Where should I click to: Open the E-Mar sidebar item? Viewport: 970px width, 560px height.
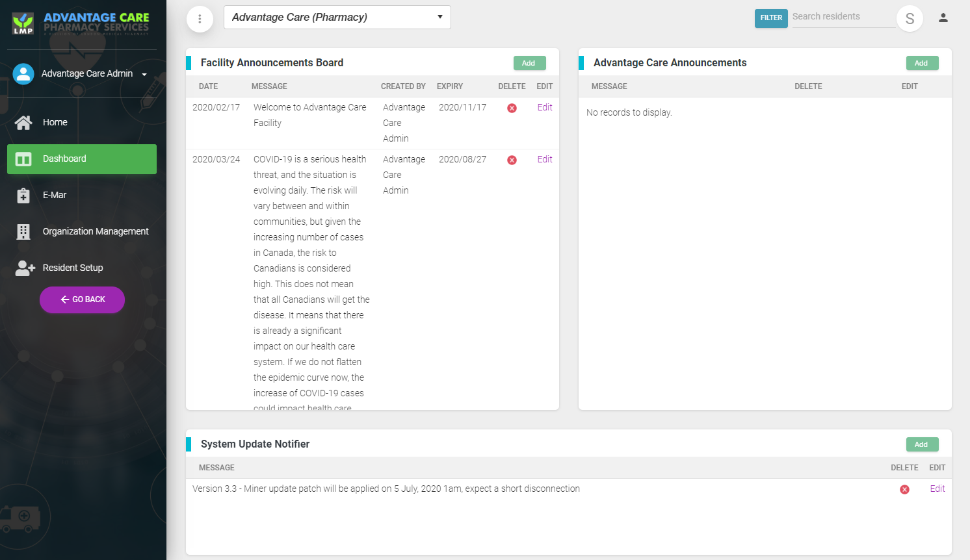click(82, 196)
